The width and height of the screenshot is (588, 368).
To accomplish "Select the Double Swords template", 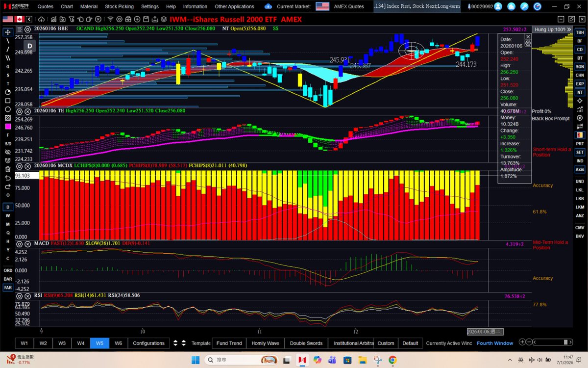I will (306, 343).
